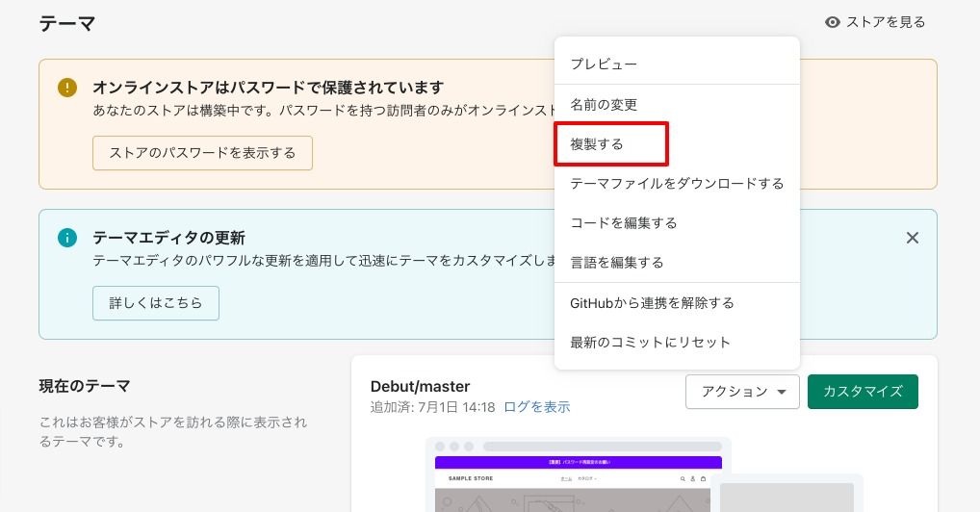Click ストアのパスワードを表示する button
980x512 pixels.
click(202, 153)
